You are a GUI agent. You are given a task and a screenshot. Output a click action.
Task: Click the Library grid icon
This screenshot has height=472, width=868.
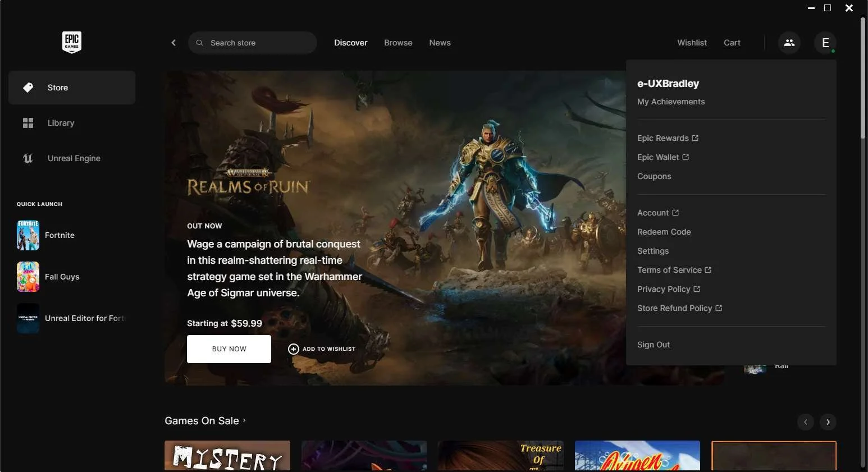28,123
